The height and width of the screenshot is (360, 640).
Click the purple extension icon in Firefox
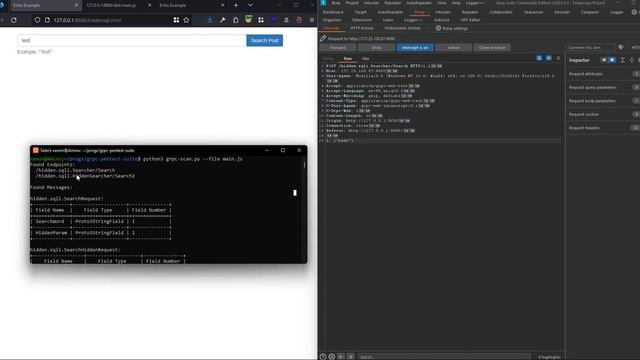pos(274,20)
